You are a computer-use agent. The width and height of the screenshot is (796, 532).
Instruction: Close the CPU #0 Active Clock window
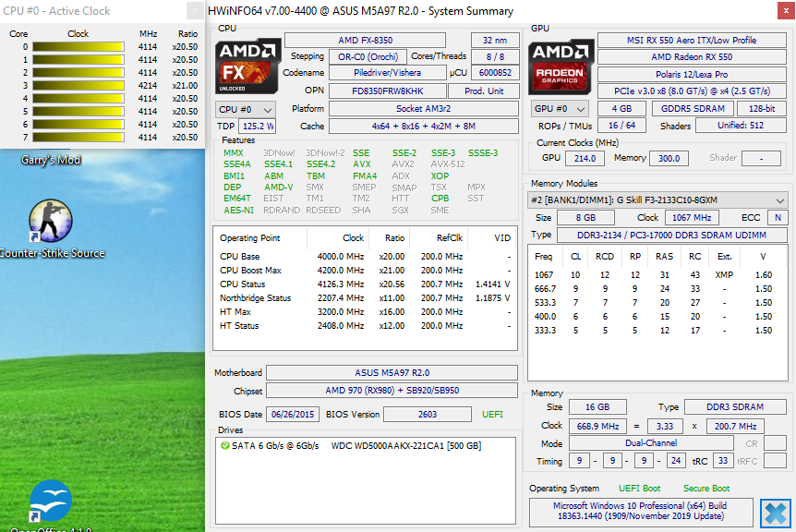(x=195, y=11)
